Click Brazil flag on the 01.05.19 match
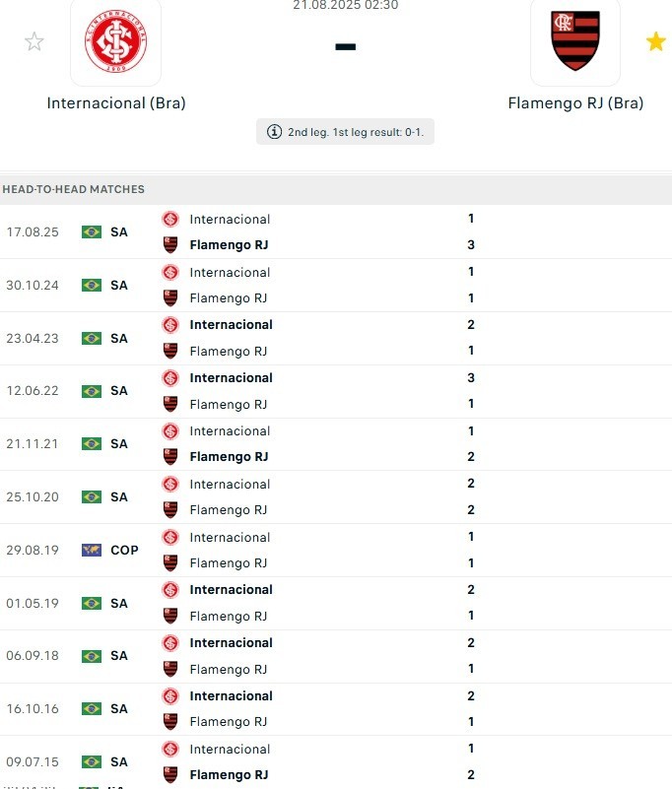 [92, 603]
